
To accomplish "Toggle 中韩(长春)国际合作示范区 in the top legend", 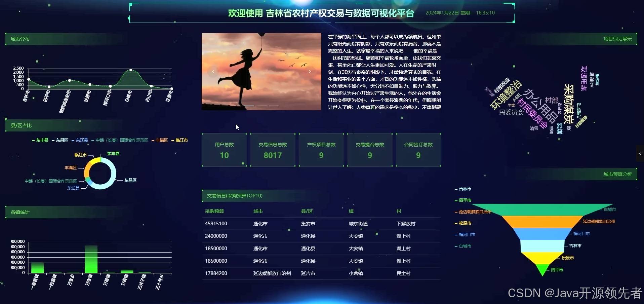I will (x=120, y=140).
